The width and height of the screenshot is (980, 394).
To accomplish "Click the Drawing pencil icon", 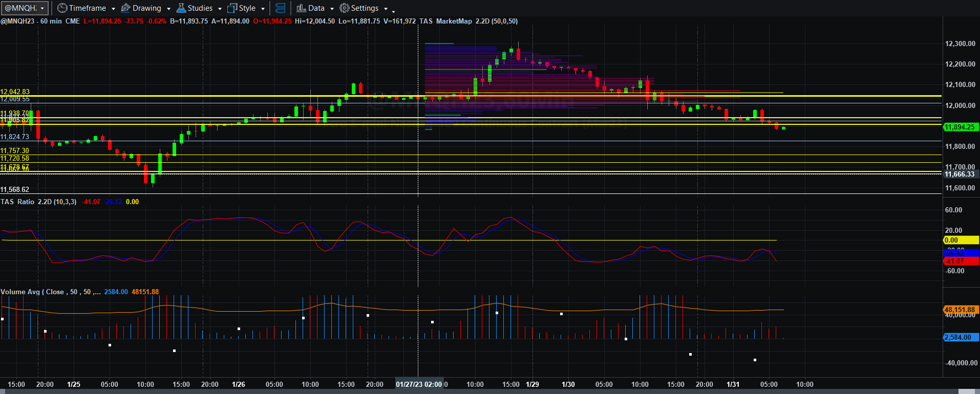I will [x=125, y=8].
